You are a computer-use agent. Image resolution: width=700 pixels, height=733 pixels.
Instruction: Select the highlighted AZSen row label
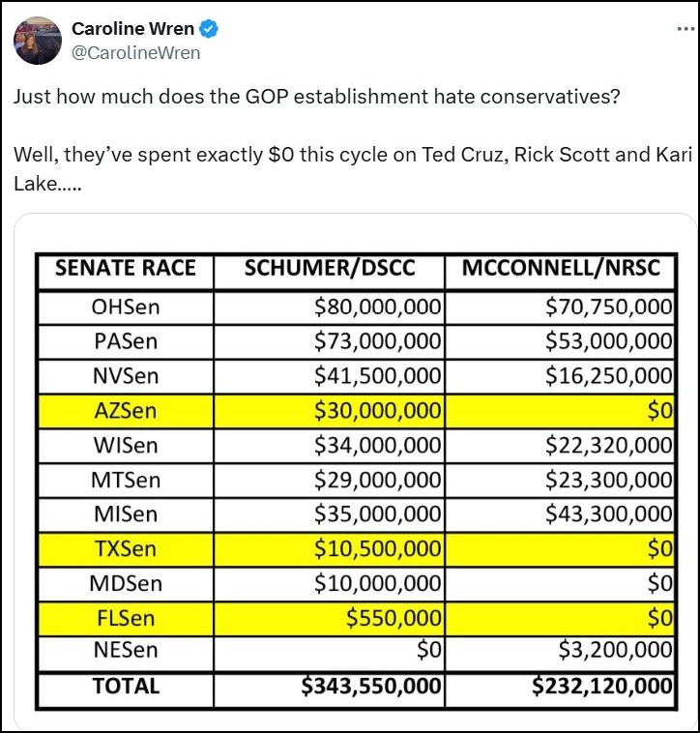(126, 411)
